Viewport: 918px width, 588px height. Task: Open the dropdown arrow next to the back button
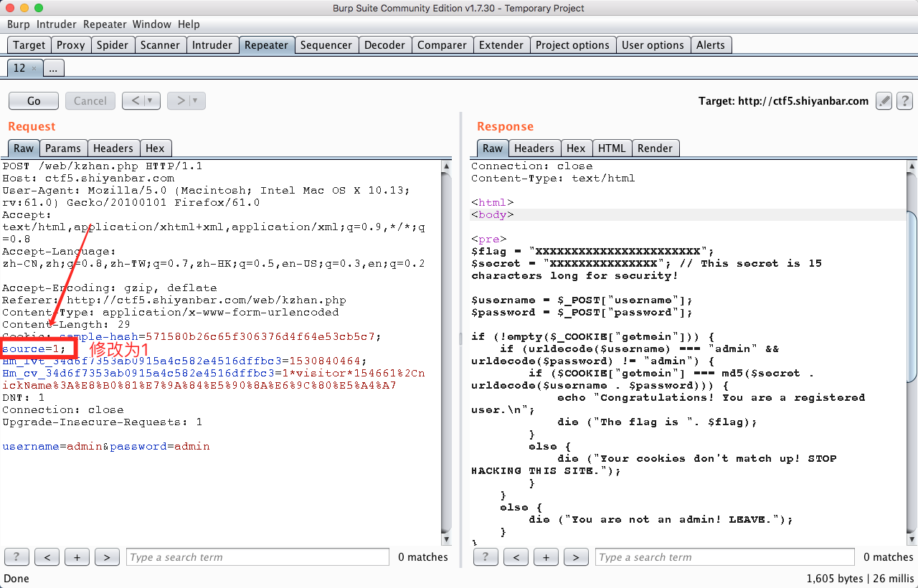[148, 100]
